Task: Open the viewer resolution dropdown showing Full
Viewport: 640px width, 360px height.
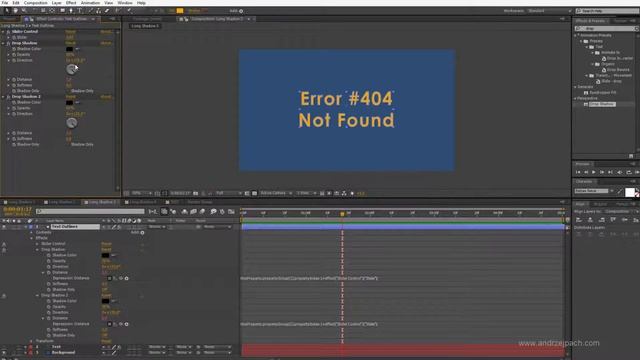Action: pos(229,193)
